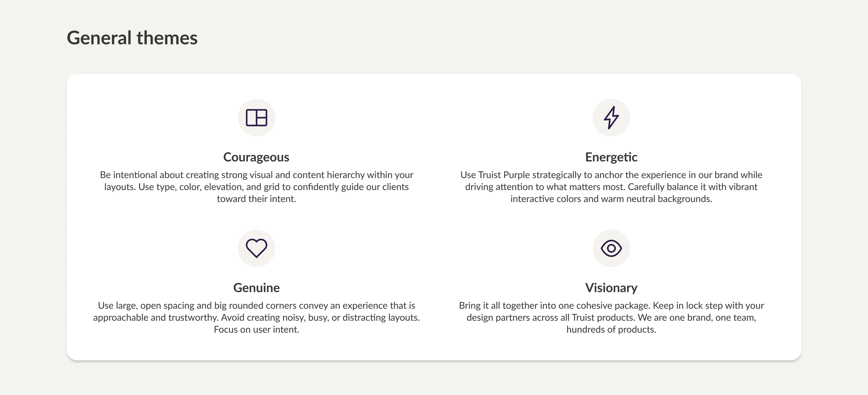
Task: Click the Visionary description about cohesive package
Action: 611,317
